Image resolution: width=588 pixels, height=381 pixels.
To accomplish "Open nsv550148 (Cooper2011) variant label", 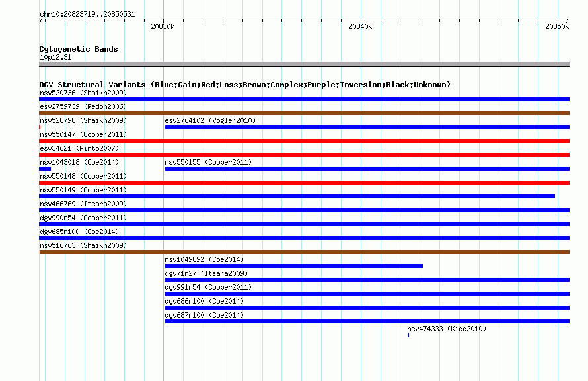I will pos(83,176).
